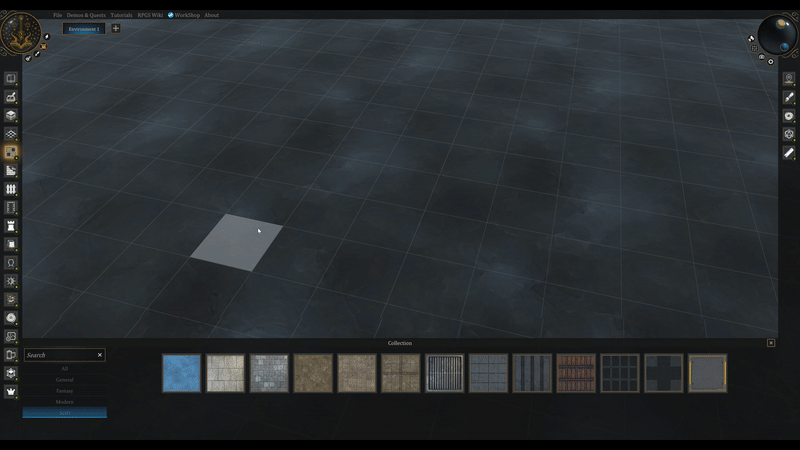Click the target recenter icon near the globe
This screenshot has width=800, height=450.
[x=770, y=62]
